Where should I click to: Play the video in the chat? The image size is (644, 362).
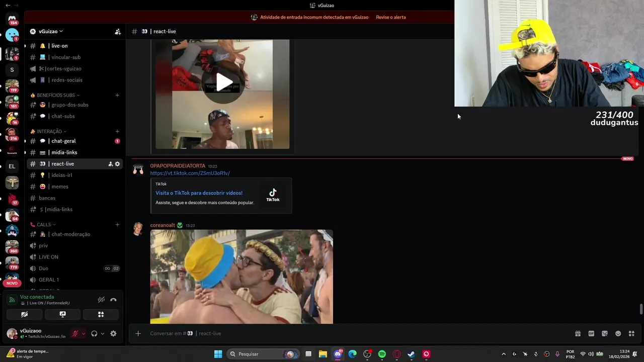coord(223,82)
